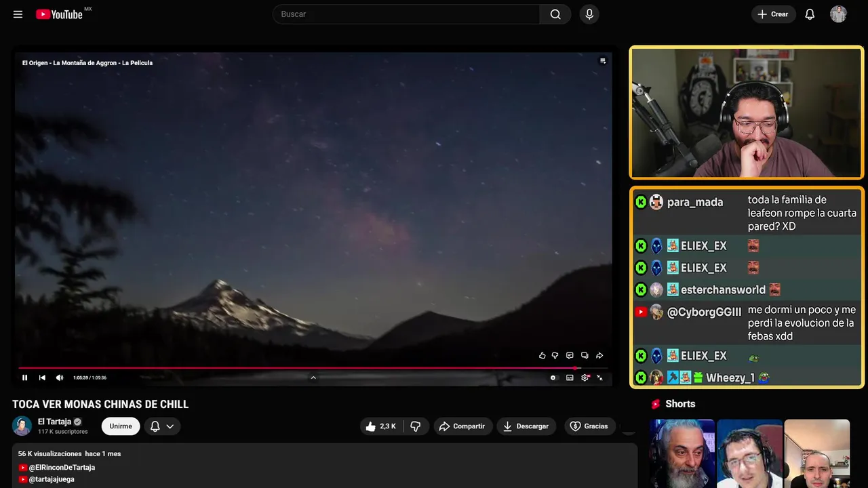This screenshot has height=488, width=868.
Task: Open the rightmost Short thumbnail
Action: 816,453
